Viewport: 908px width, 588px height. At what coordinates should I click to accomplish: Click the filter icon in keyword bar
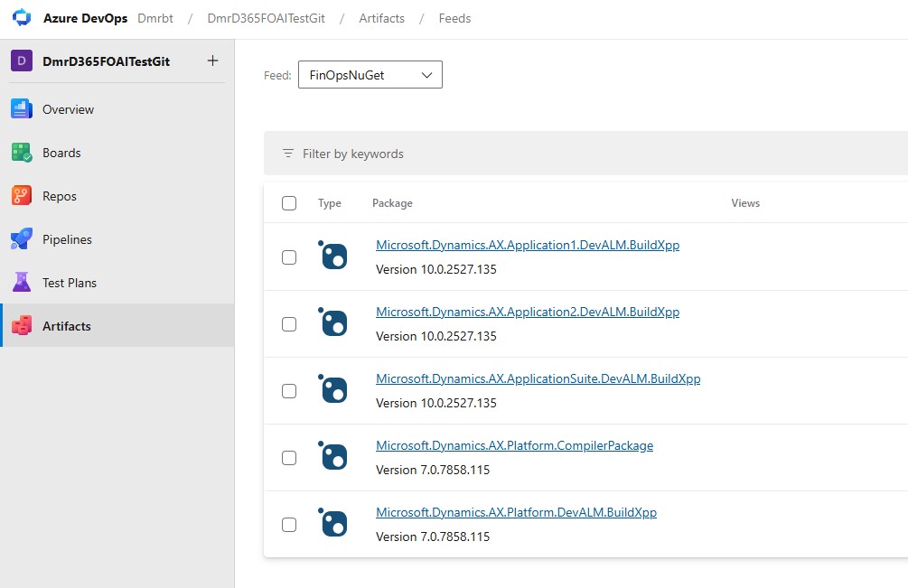[288, 154]
